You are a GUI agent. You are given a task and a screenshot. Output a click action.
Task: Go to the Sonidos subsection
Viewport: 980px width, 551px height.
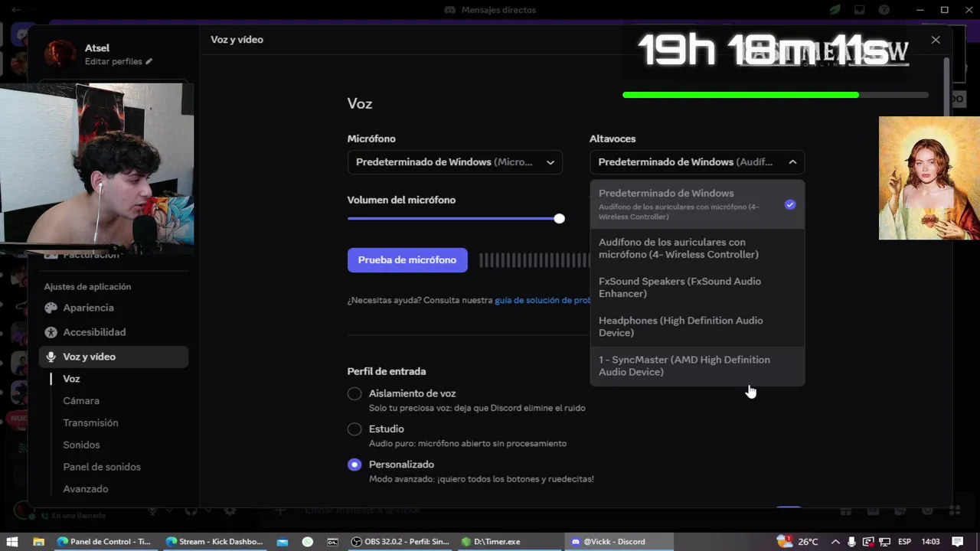tap(81, 445)
